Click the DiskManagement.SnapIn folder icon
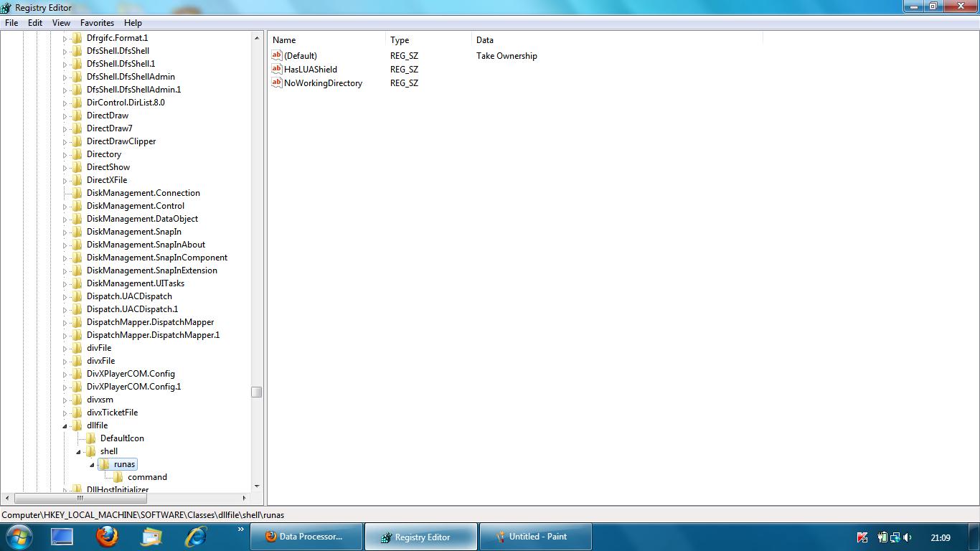The width and height of the screenshot is (980, 551). [77, 232]
